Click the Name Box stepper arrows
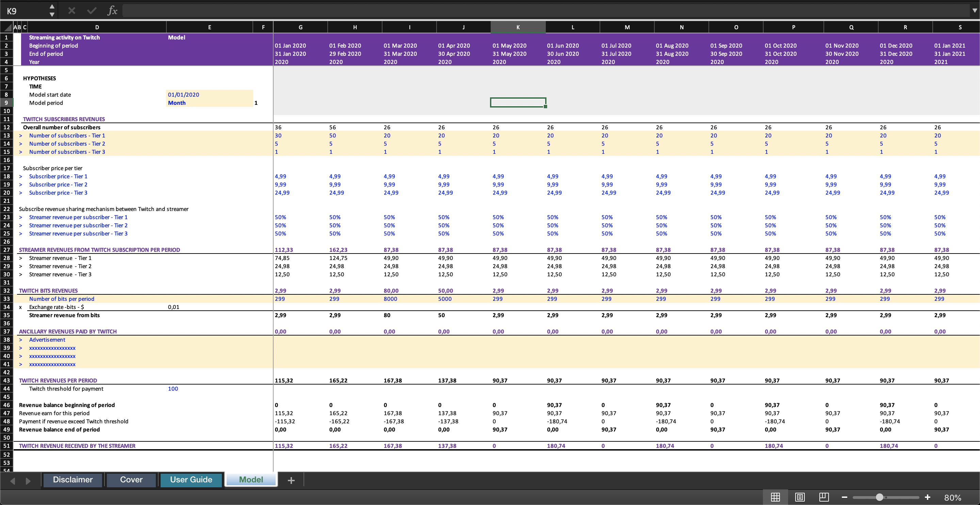980x505 pixels. pyautogui.click(x=52, y=11)
